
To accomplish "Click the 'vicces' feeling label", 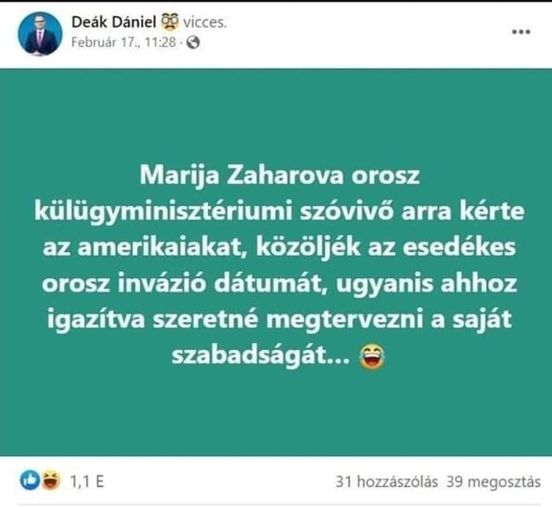I will click(x=205, y=23).
